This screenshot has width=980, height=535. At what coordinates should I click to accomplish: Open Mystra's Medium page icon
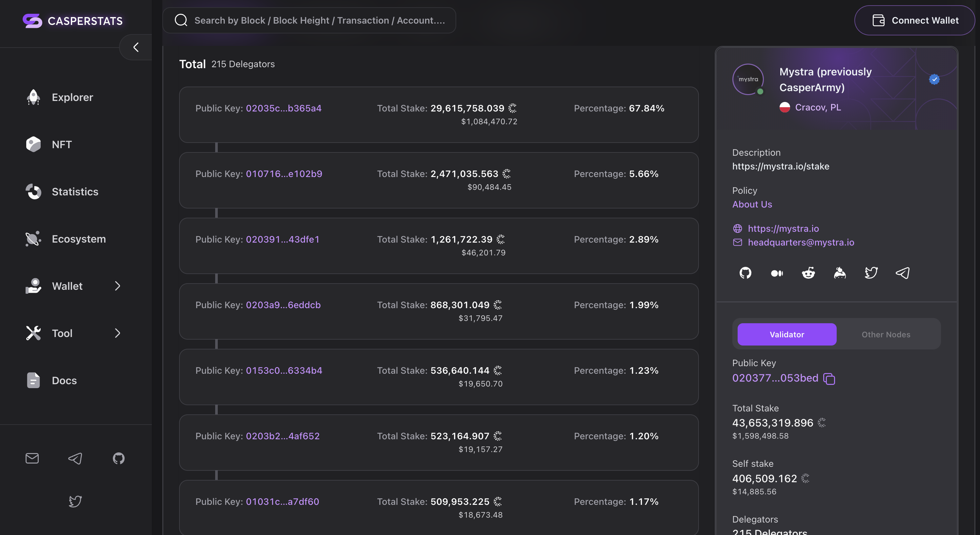click(x=776, y=273)
